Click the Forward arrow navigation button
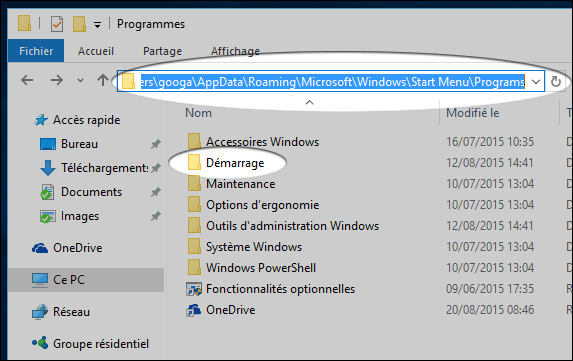Screen dimensions: 573x361 click(x=57, y=80)
